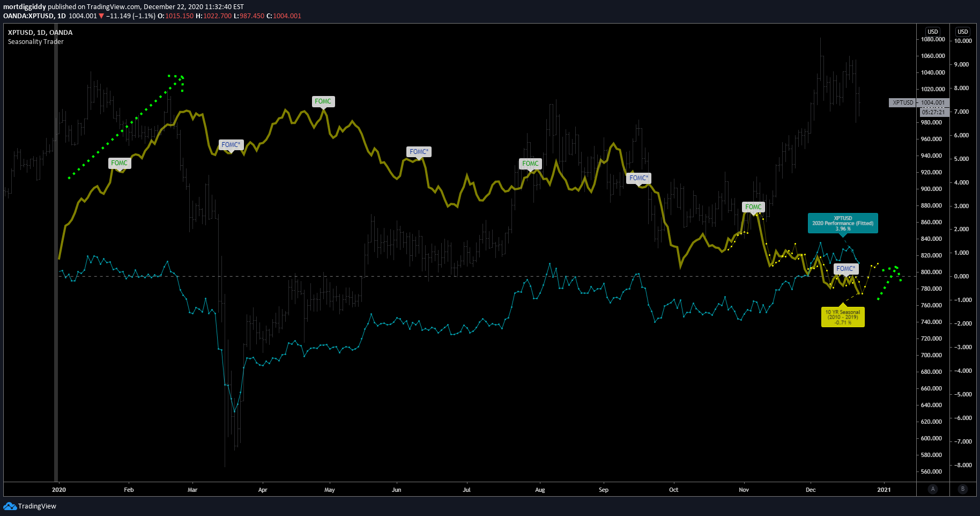Click the 800.000 price axis tick
Viewport: 980px width, 516px height.
point(932,272)
